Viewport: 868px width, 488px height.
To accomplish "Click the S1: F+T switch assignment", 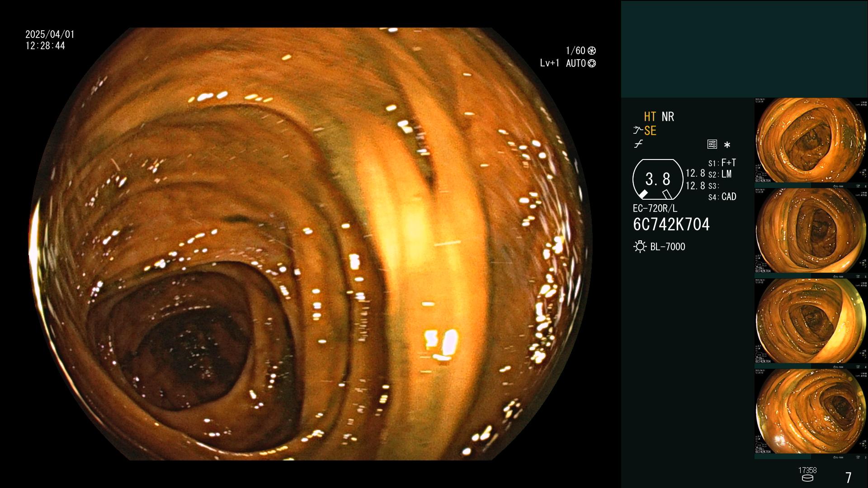I will point(722,163).
